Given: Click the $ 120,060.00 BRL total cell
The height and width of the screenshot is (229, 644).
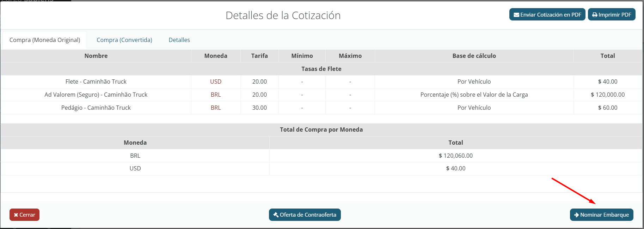Looking at the screenshot, I should pyautogui.click(x=455, y=156).
